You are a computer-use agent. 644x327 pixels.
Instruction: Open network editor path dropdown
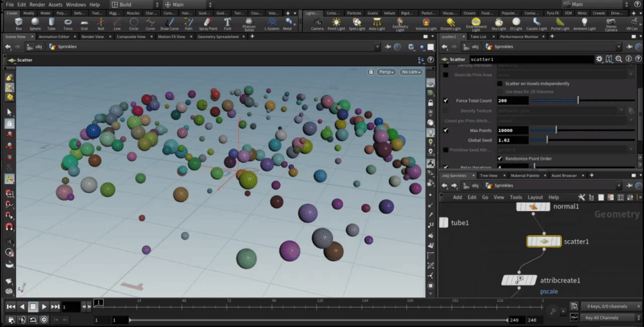pos(619,185)
